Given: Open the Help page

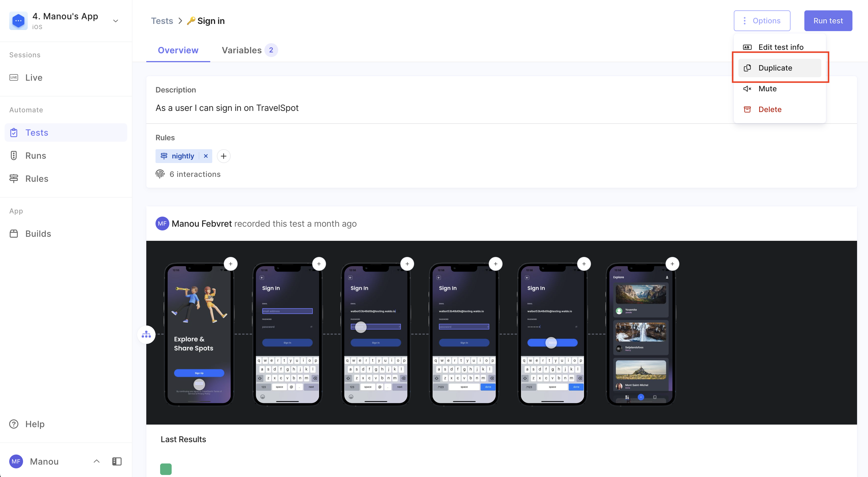Looking at the screenshot, I should [35, 424].
